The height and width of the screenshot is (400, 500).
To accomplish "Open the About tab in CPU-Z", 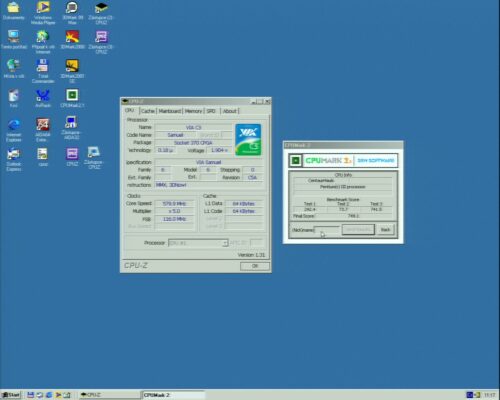I will click(230, 111).
